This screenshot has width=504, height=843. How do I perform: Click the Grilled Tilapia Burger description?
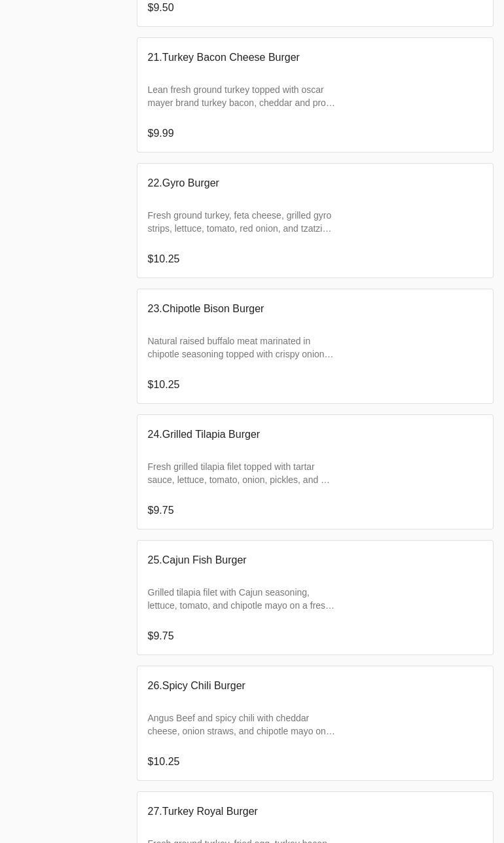(x=238, y=473)
